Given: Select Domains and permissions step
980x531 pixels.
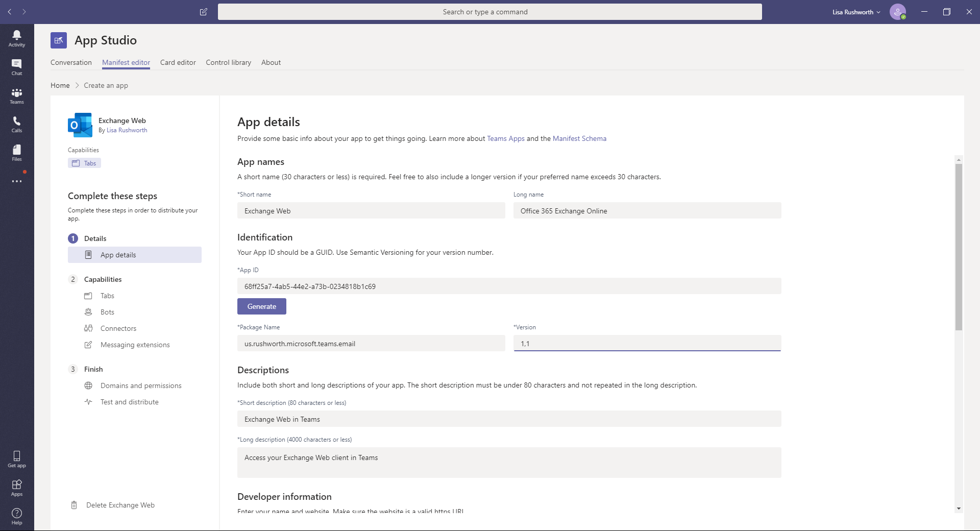Looking at the screenshot, I should point(141,385).
